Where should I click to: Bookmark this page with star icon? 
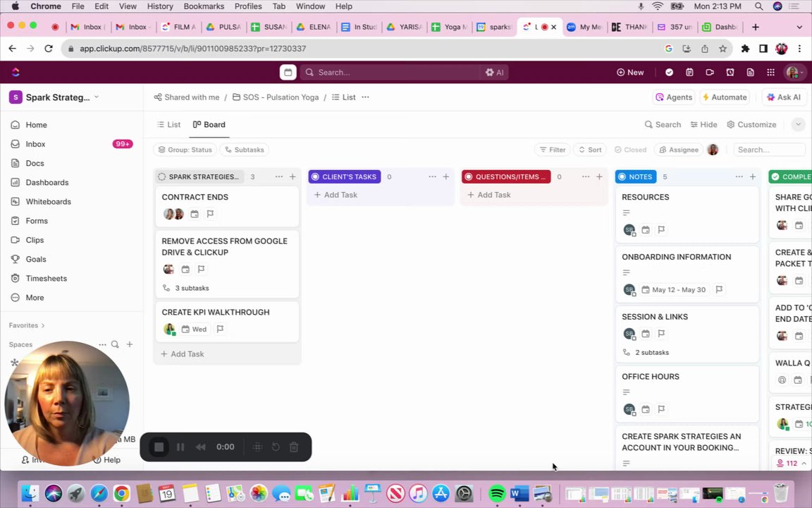pos(723,49)
